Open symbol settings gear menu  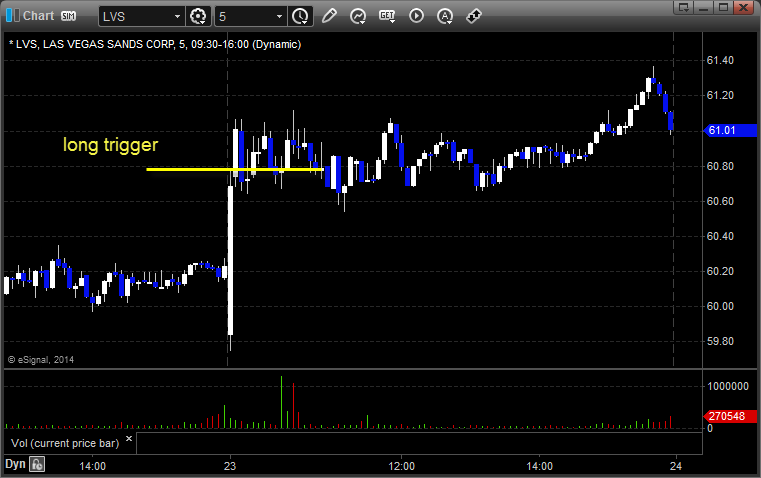(198, 16)
